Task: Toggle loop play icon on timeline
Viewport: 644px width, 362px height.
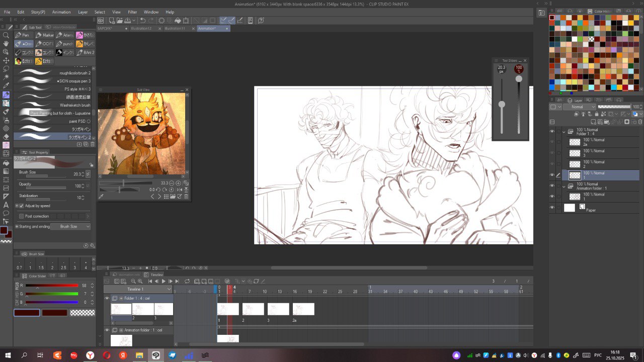Action: [187, 282]
